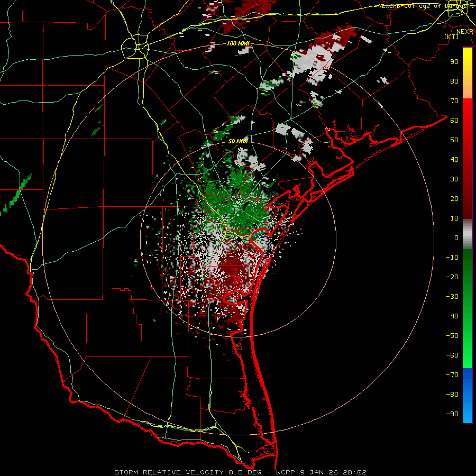
Task: Click the '50' value on the velocity scale
Action: 454,140
